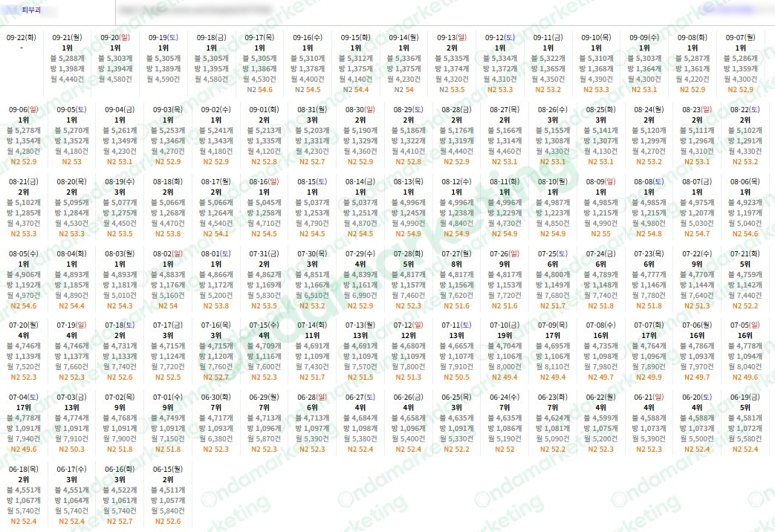Select the 06-19(금) date cell
The height and width of the screenshot is (532, 775).
click(x=745, y=398)
